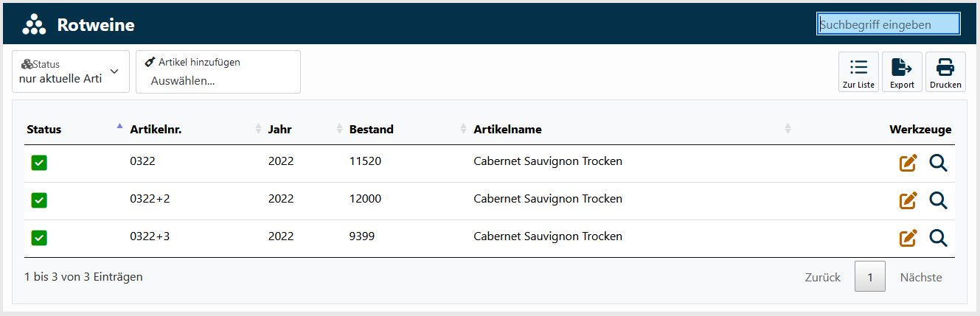Click magnifier icon in the 0322+3 row
This screenshot has width=980, height=316.
coord(938,237)
